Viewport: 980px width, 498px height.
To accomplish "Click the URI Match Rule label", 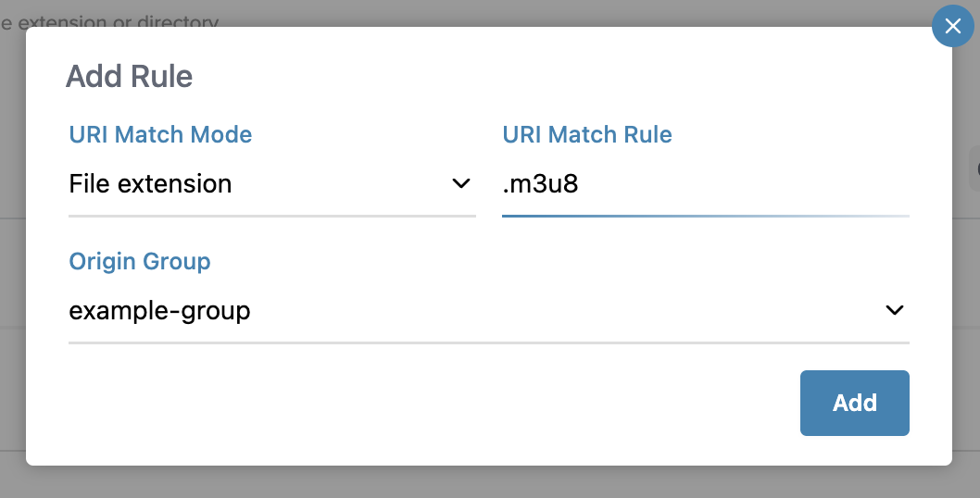I will (587, 134).
